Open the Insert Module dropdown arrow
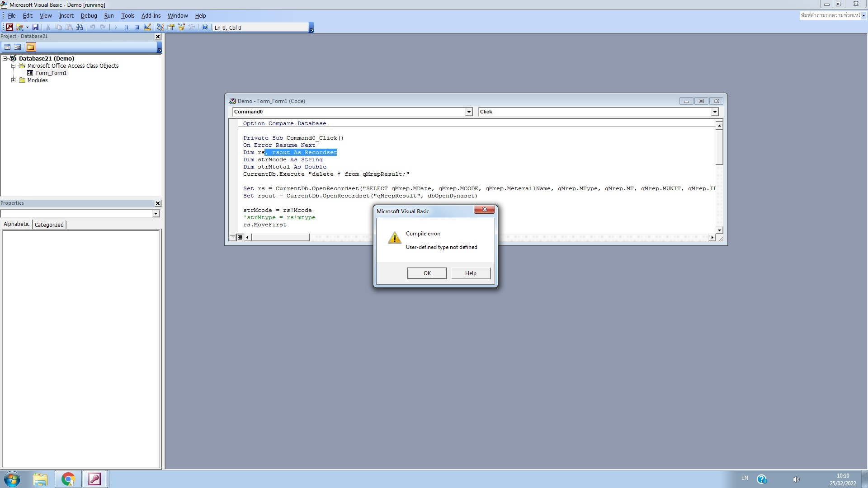868x488 pixels. click(27, 28)
